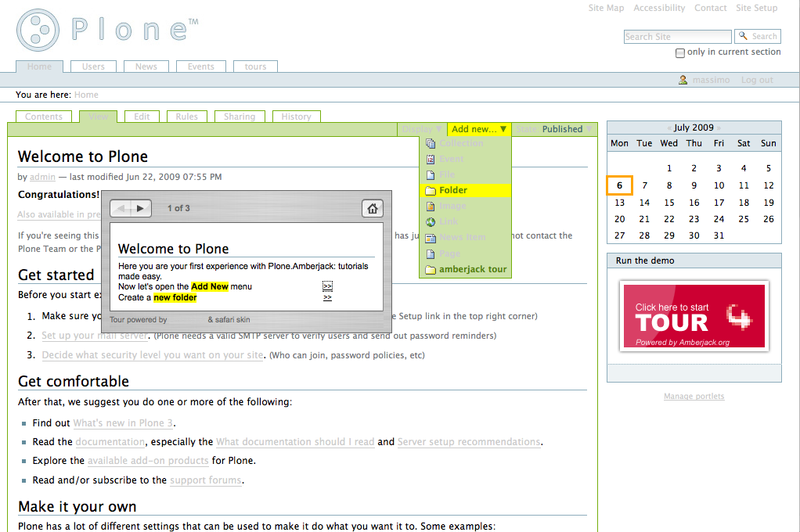The width and height of the screenshot is (800, 532).
Task: Click the Click here to start TOUR banner
Action: pos(694,316)
